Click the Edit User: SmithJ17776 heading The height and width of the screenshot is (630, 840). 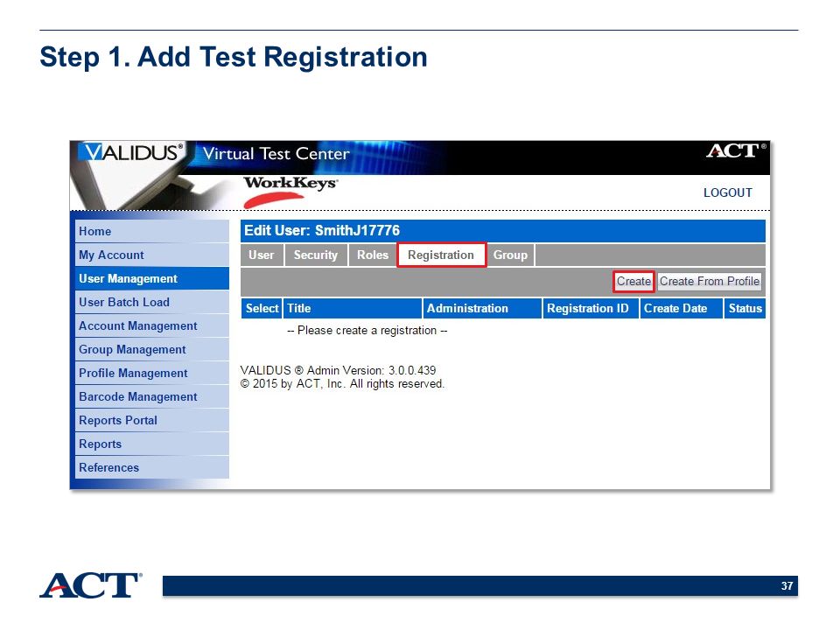click(x=322, y=231)
